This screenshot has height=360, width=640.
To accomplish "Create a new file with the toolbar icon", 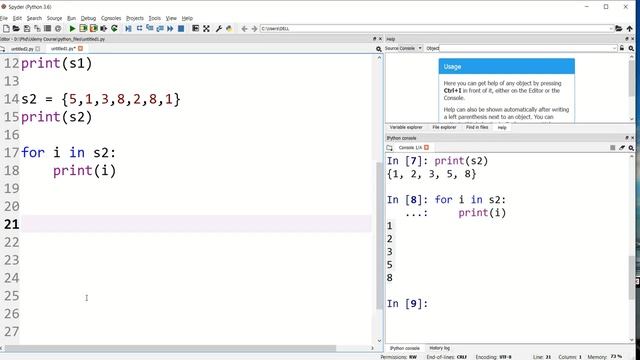I will (x=6, y=29).
